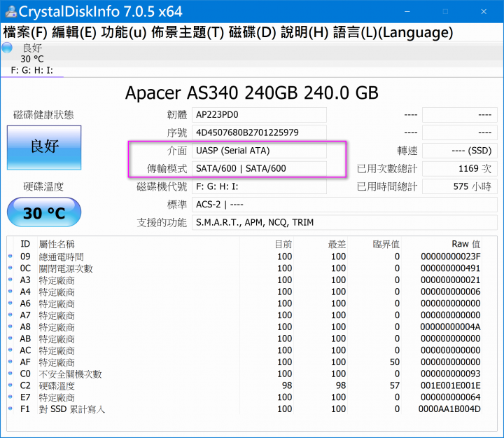Click the status dot icon of row AC
The height and width of the screenshot is (438, 504).
10,350
